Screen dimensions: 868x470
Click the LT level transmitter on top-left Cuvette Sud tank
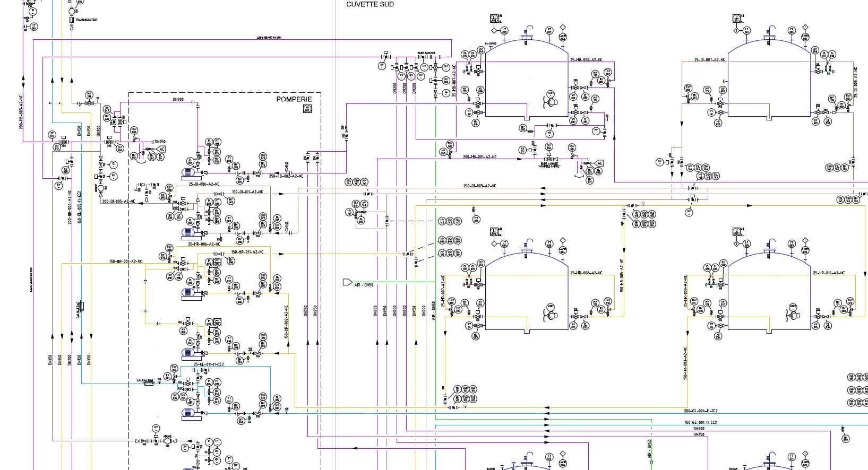(x=504, y=31)
